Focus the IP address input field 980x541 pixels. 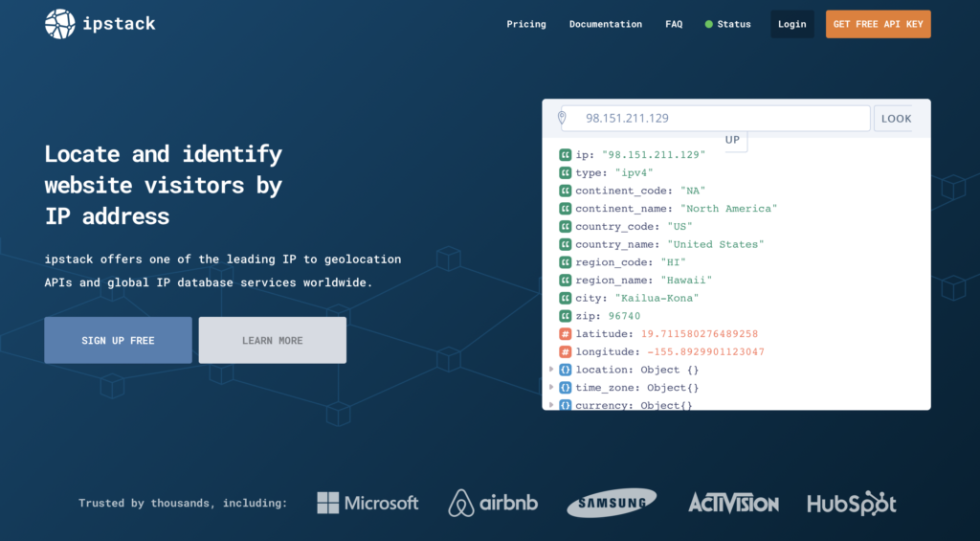pyautogui.click(x=716, y=118)
